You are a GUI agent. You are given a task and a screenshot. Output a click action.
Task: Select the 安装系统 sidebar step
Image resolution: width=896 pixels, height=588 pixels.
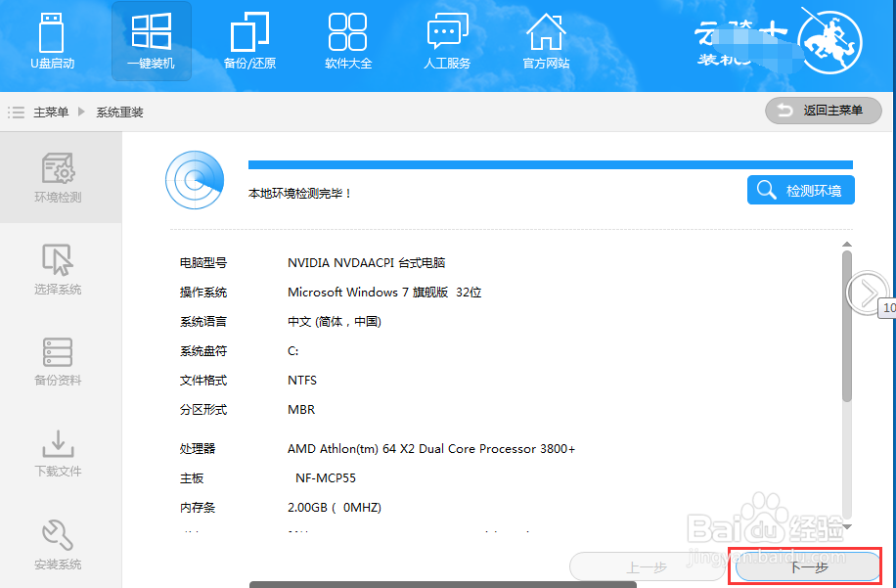(58, 544)
